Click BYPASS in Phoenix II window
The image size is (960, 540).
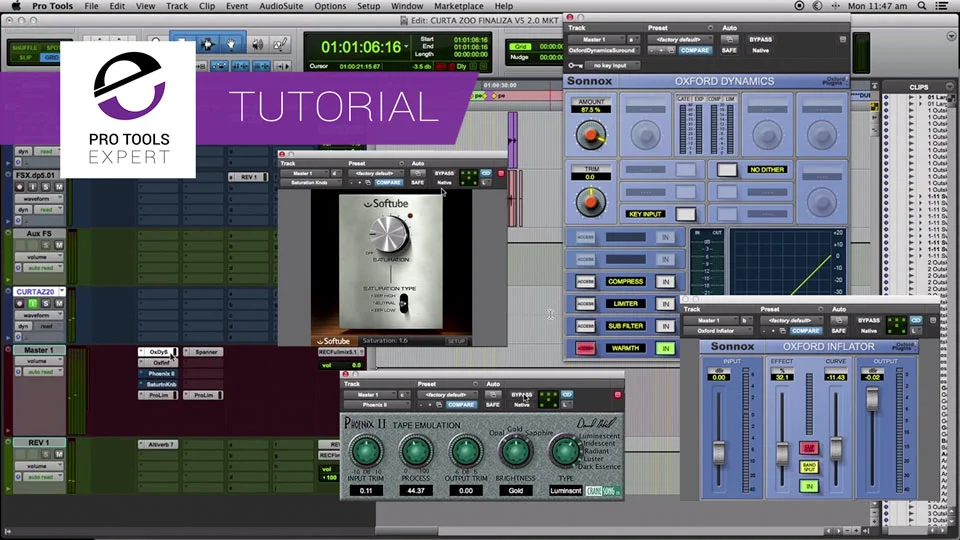click(522, 395)
